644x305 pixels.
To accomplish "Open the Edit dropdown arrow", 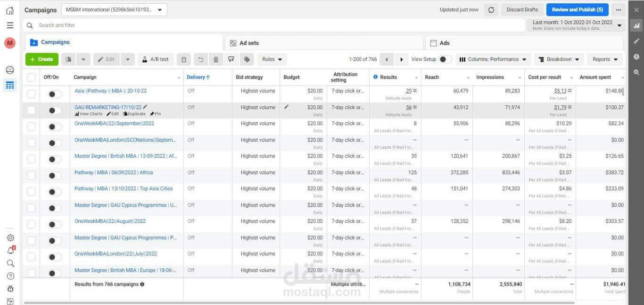I will (x=128, y=59).
